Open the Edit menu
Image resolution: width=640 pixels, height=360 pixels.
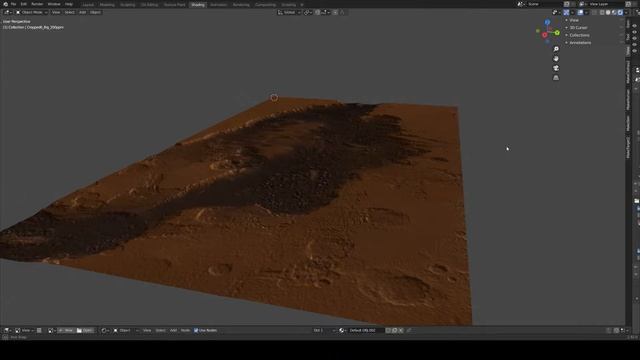[x=24, y=4]
